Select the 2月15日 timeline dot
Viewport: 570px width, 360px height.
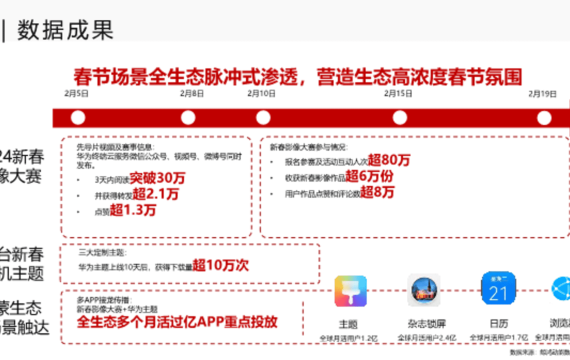coord(400,118)
